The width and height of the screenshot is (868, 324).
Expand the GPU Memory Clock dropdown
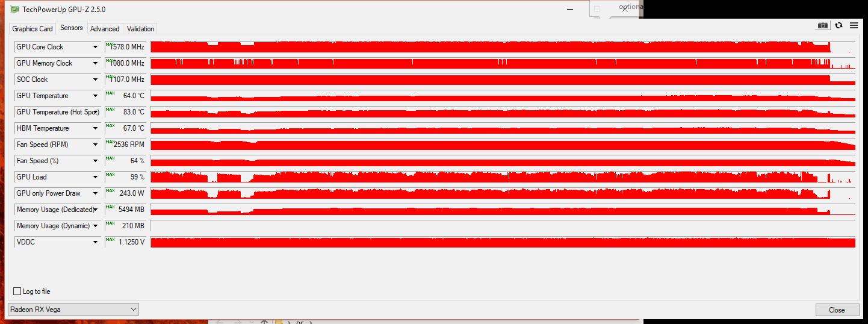point(95,63)
